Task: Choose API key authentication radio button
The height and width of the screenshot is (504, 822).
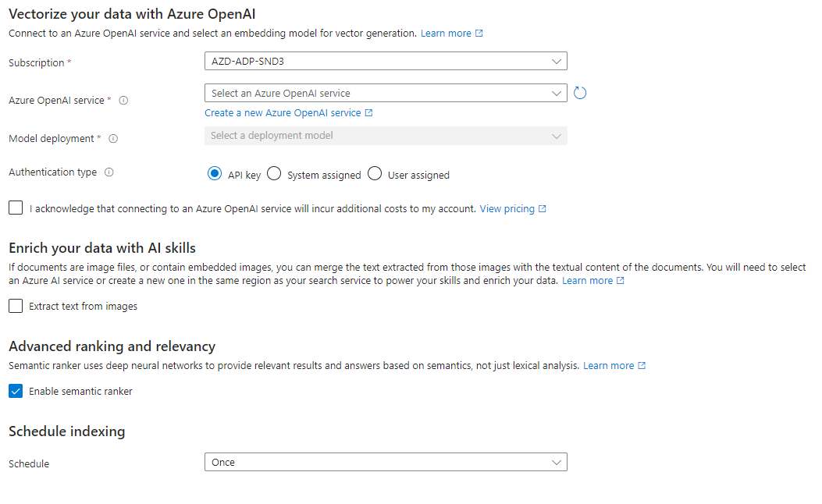Action: click(215, 173)
